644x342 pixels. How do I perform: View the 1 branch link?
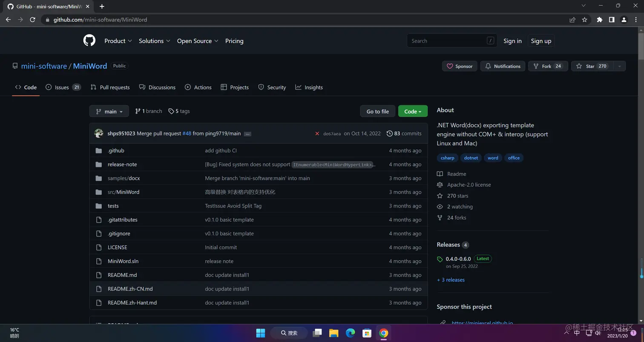point(149,111)
